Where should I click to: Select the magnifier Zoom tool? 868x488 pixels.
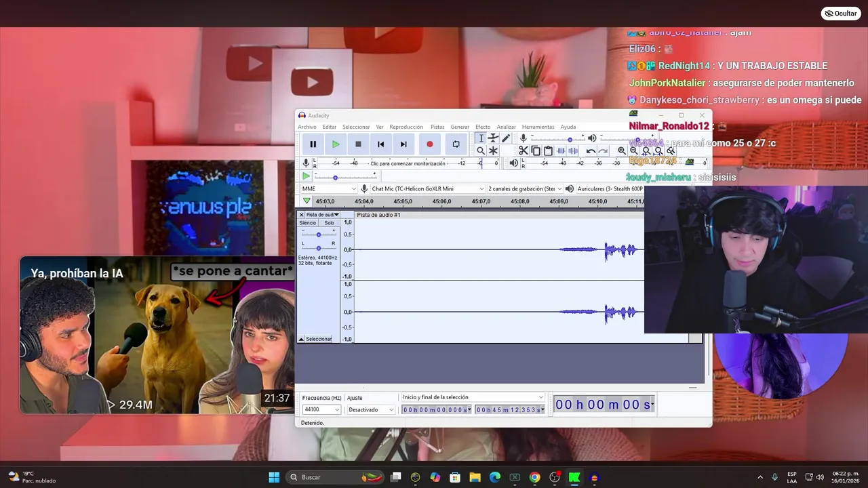pyautogui.click(x=481, y=150)
